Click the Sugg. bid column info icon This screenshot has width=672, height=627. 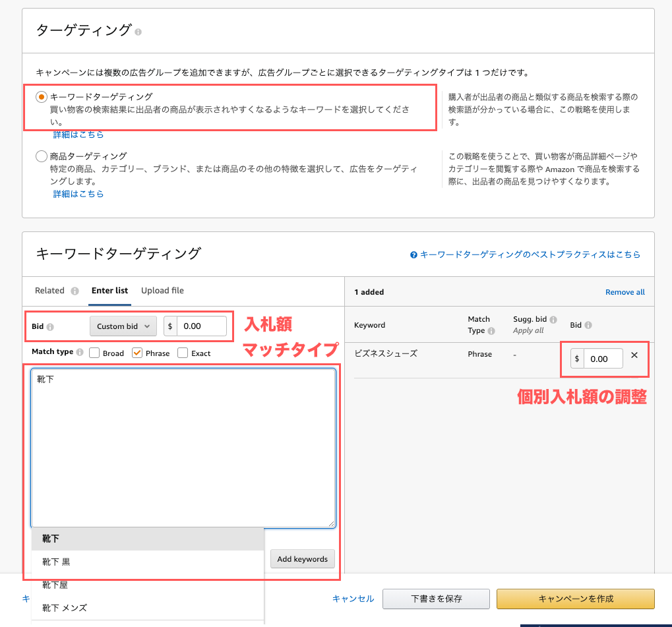(x=553, y=319)
